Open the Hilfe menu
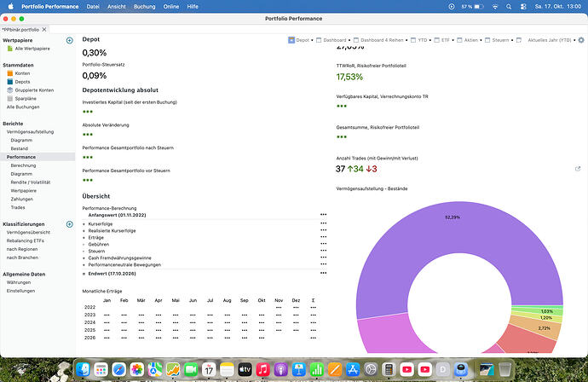Image resolution: width=588 pixels, height=382 pixels. tap(193, 6)
